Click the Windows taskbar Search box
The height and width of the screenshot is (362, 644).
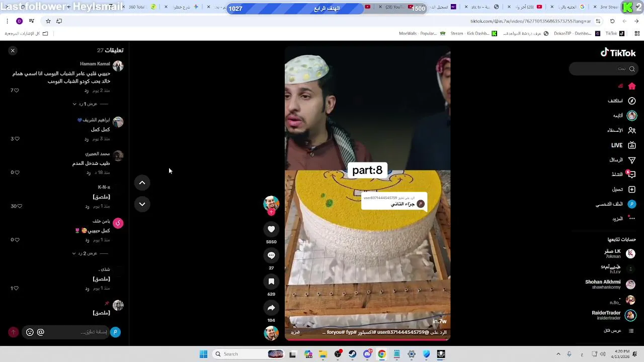249,354
